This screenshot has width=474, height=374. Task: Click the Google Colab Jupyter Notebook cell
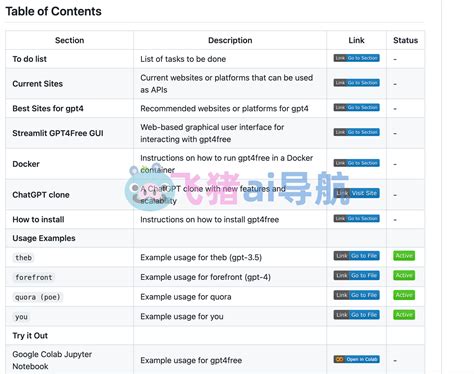pos(69,360)
